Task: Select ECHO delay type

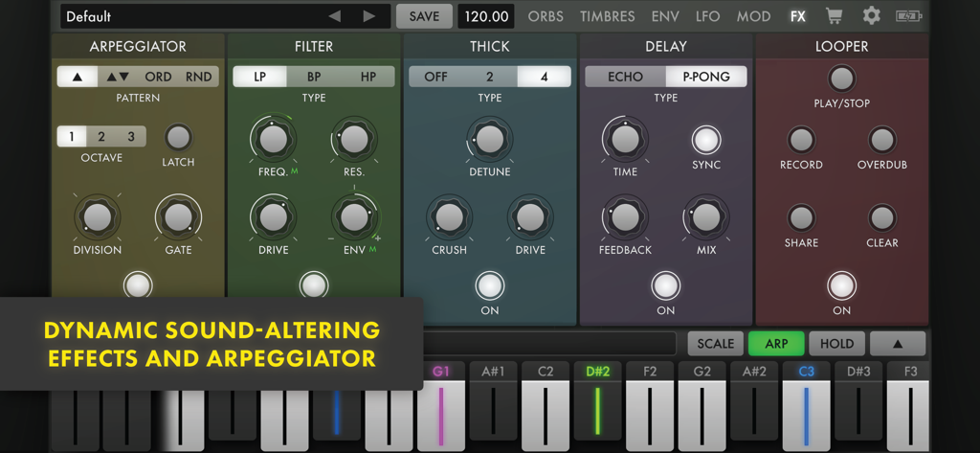Action: coord(625,77)
